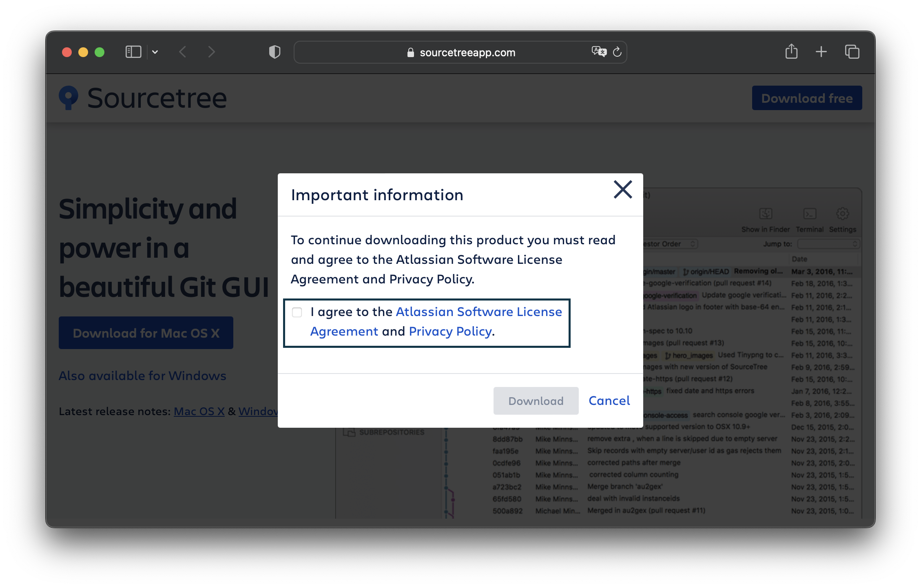Open the privacy report shield icon
The width and height of the screenshot is (921, 588).
[x=275, y=52]
